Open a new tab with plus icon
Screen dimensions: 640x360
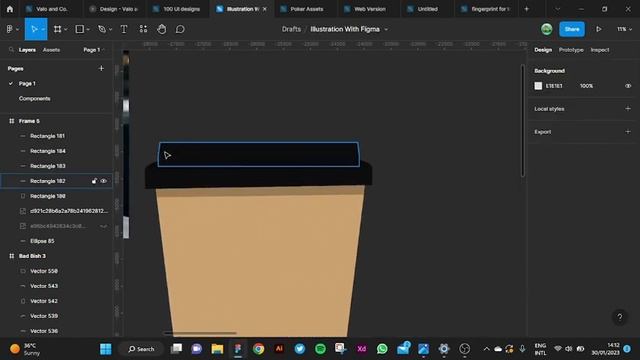[527, 9]
